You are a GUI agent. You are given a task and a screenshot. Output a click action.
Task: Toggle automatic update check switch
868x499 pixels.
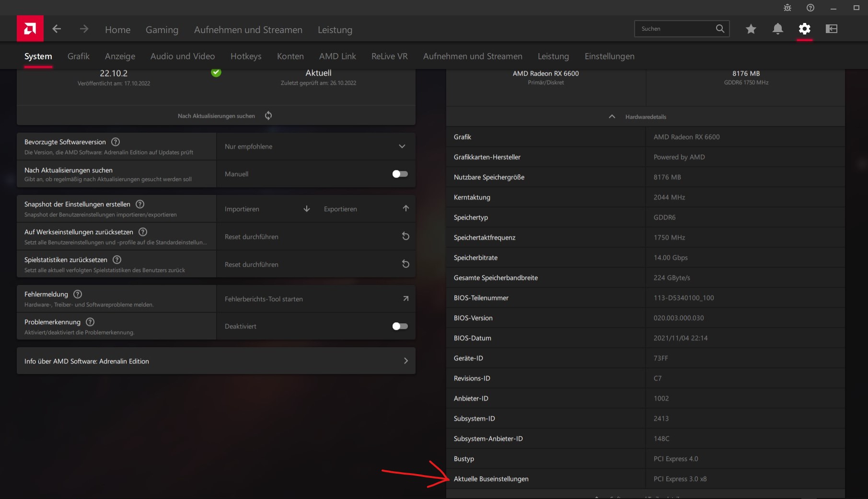click(400, 174)
